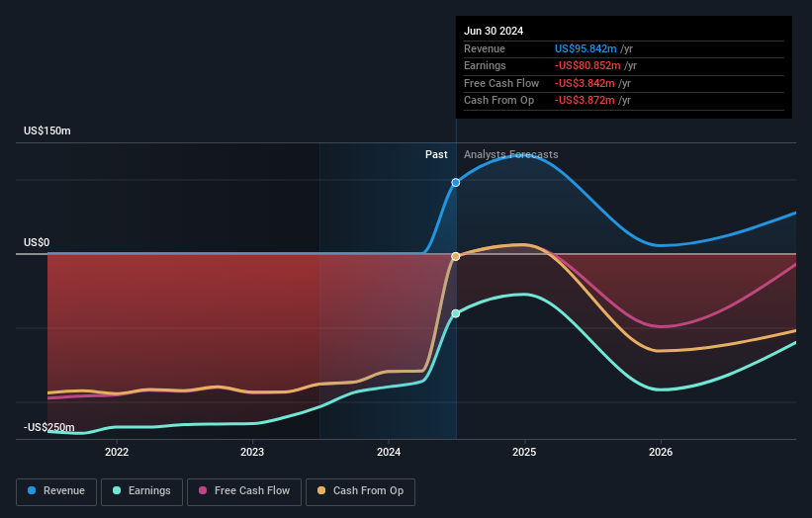The width and height of the screenshot is (812, 518).
Task: Click the Revenue tooltip row label
Action: click(x=485, y=48)
